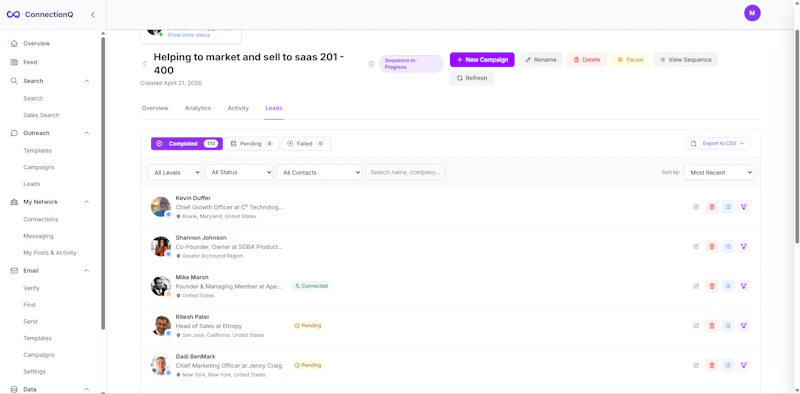The height and width of the screenshot is (394, 800).
Task: Switch to the Activity tab
Action: (x=238, y=108)
